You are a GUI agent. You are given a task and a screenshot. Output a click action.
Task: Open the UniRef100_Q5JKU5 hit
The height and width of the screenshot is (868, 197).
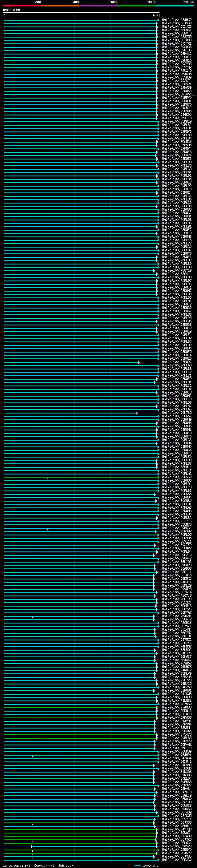coord(177,74)
